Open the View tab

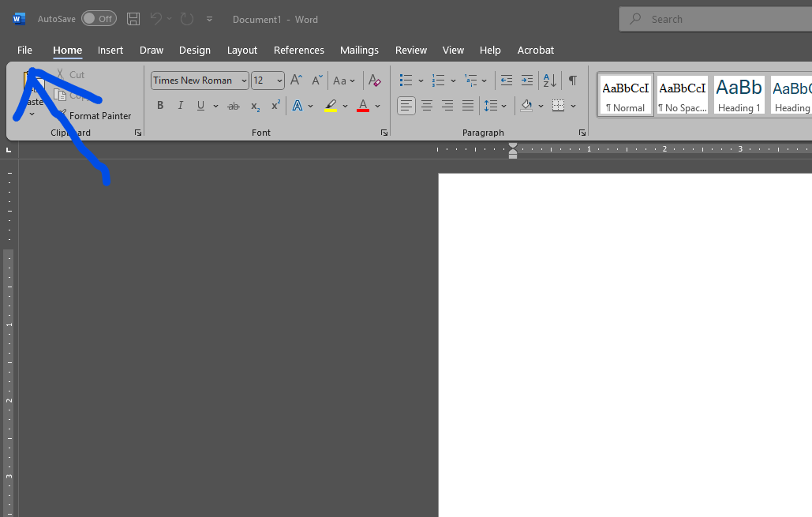coord(453,51)
